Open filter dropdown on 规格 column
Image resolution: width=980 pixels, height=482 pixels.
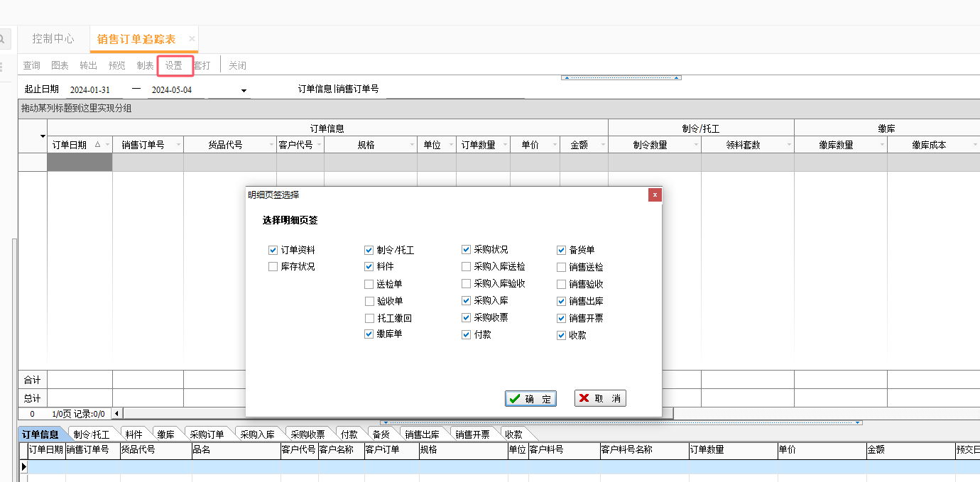(411, 145)
